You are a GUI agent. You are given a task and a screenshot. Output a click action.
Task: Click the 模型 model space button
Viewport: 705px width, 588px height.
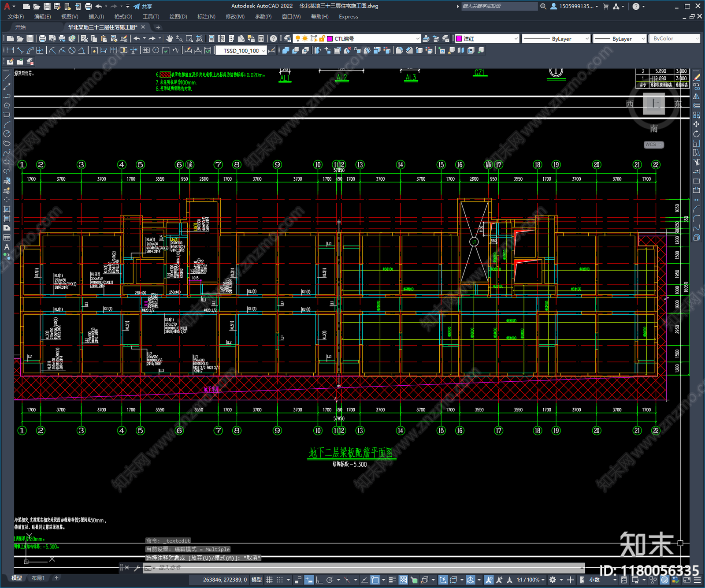pos(256,580)
